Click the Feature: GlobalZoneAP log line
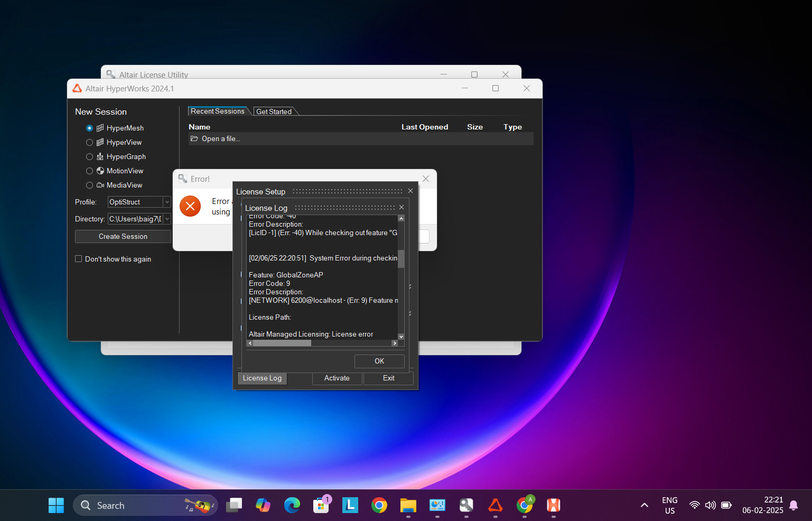The width and height of the screenshot is (812, 521). 286,275
